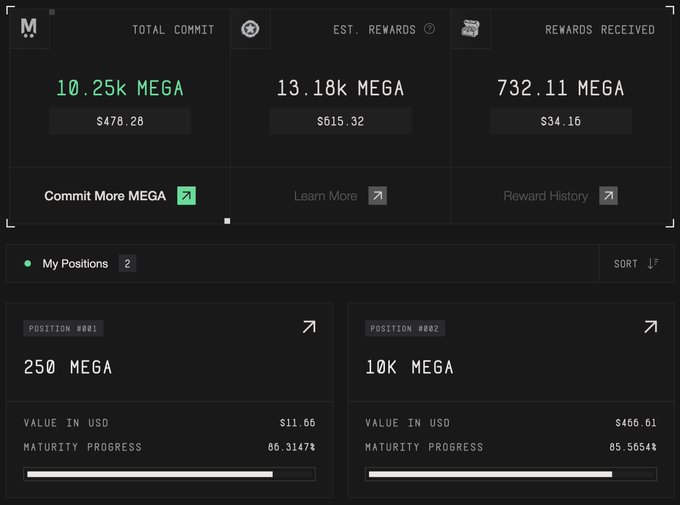Click Position #001 maturity progress bar
The height and width of the screenshot is (505, 680).
pyautogui.click(x=170, y=474)
